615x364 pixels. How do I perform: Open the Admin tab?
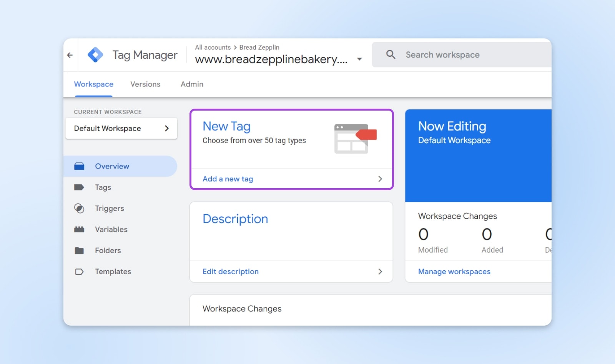[192, 84]
